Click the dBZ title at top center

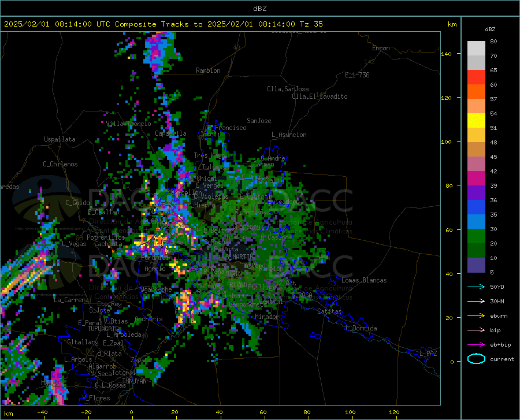tap(259, 9)
